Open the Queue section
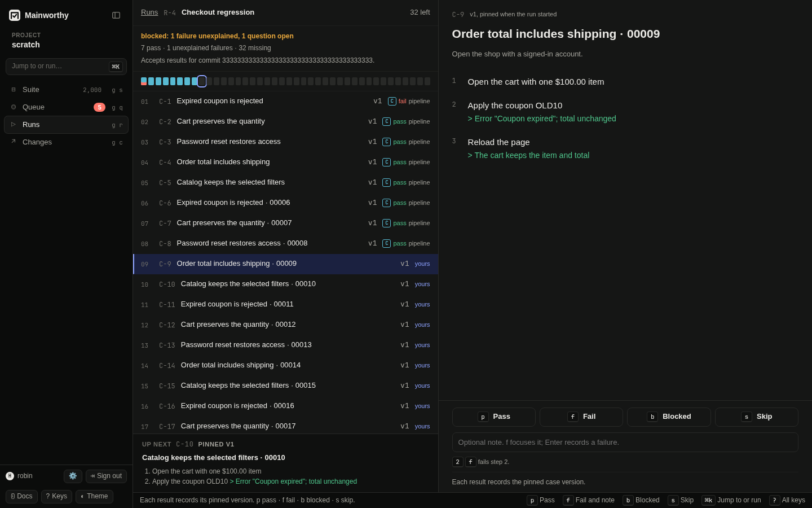 [x=66, y=107]
